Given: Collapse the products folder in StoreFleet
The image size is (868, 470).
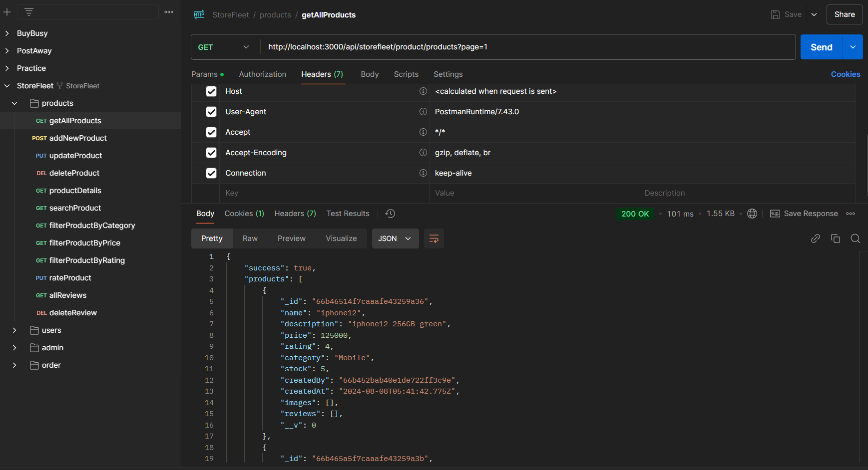Looking at the screenshot, I should pos(14,103).
